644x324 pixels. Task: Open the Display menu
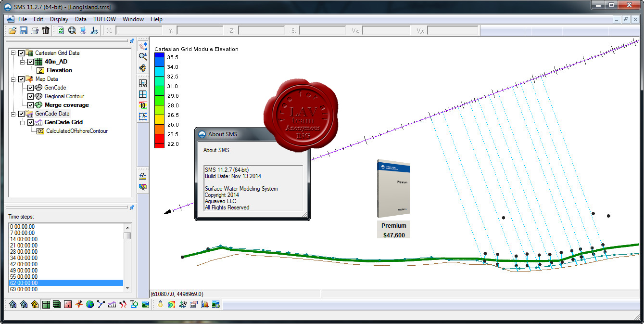point(59,19)
